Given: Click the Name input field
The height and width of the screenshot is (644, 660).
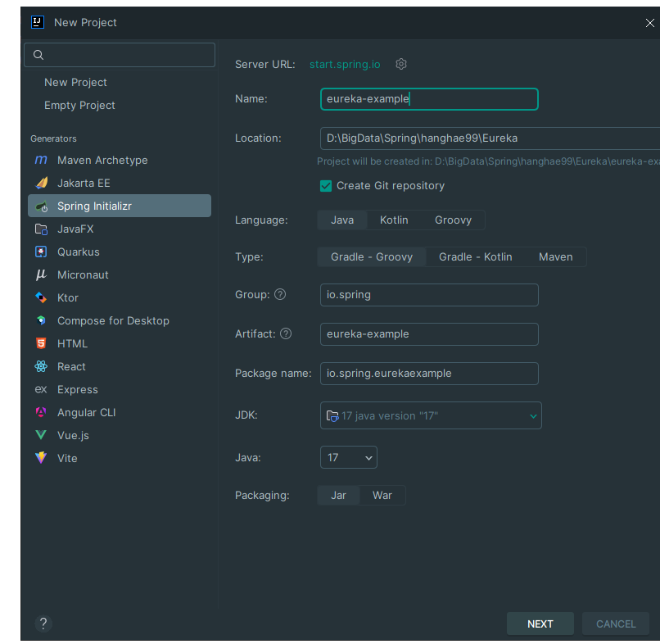Looking at the screenshot, I should (429, 99).
